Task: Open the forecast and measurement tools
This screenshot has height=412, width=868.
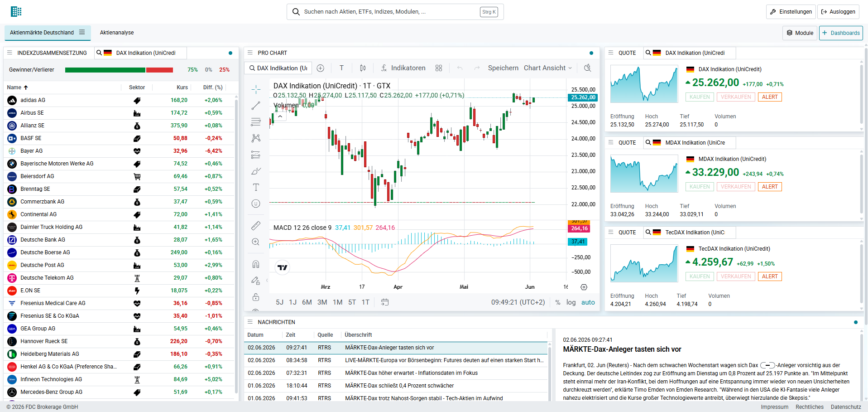Action: pos(256,155)
